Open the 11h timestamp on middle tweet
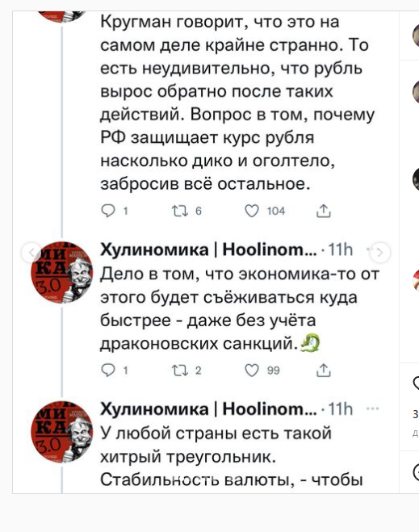The height and width of the screenshot is (532, 419). pos(341,249)
